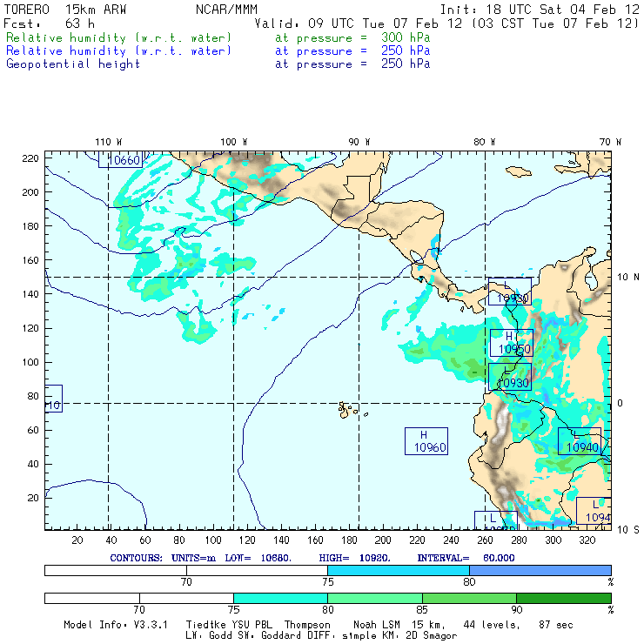Click the 'INTERVAL= 60.000' contour value
Screen dimensions: 644x644
(466, 558)
